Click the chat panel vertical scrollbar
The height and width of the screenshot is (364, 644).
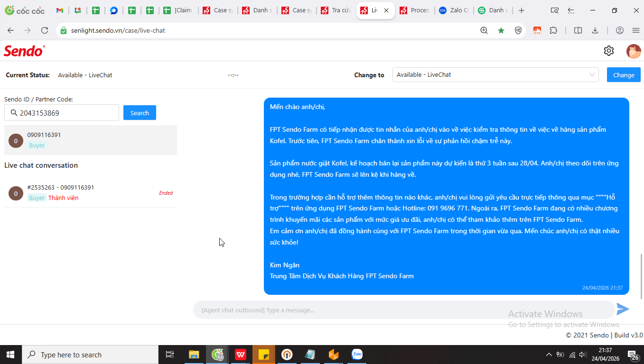click(642, 276)
